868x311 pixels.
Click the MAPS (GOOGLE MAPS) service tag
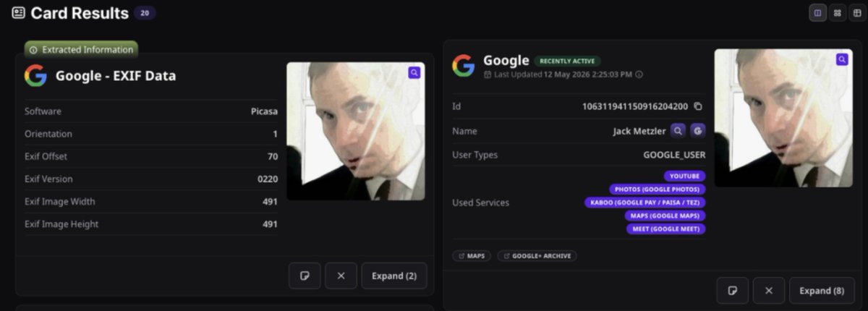[665, 216]
